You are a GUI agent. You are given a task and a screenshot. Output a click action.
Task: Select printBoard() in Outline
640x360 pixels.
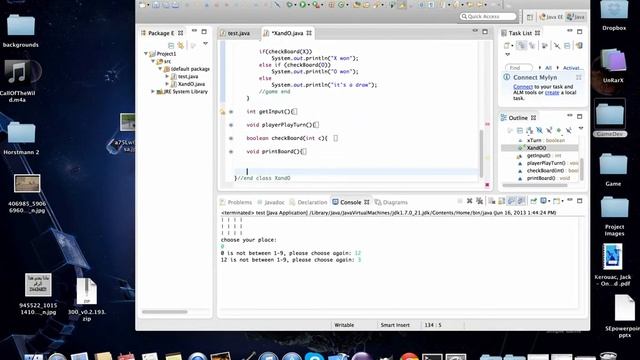click(541, 178)
